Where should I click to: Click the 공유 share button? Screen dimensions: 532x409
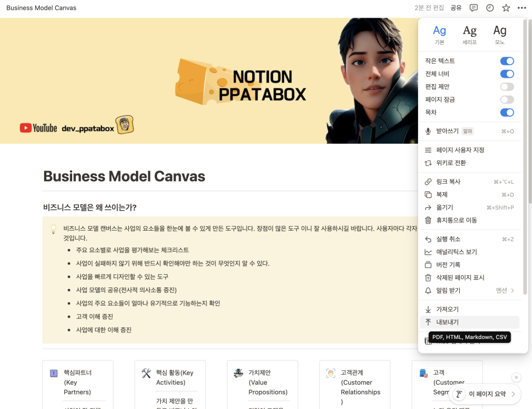[456, 8]
